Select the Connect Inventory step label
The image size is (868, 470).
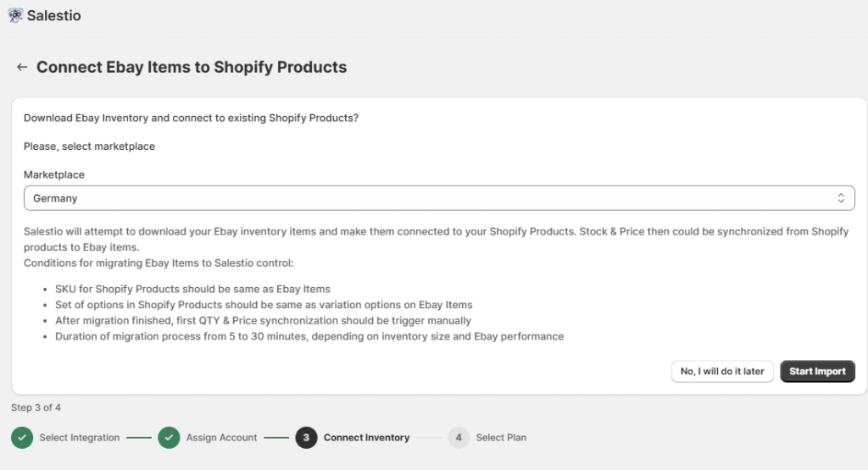(x=366, y=438)
